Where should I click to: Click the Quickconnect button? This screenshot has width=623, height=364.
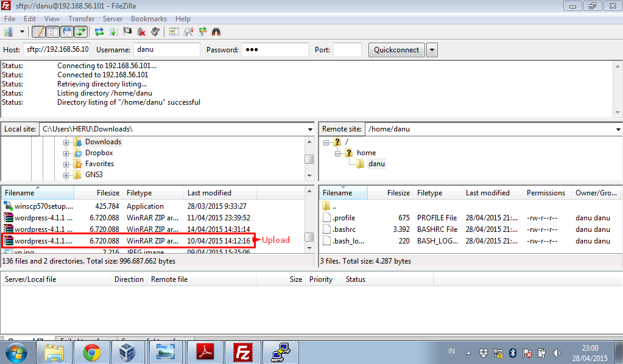tap(396, 50)
